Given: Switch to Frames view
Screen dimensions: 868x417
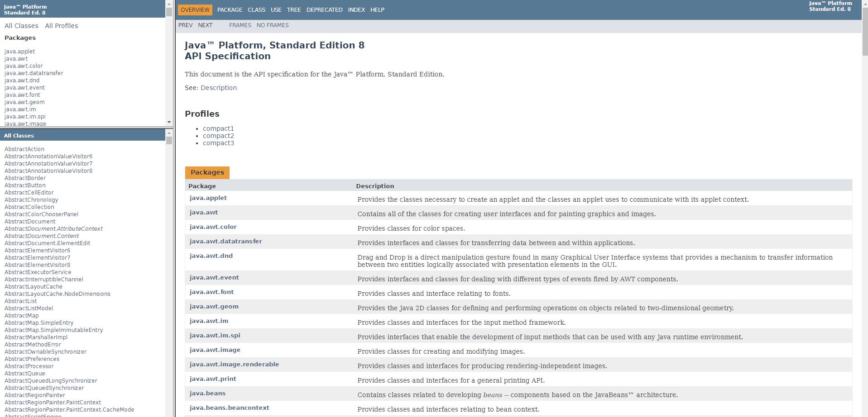Looking at the screenshot, I should coord(240,25).
